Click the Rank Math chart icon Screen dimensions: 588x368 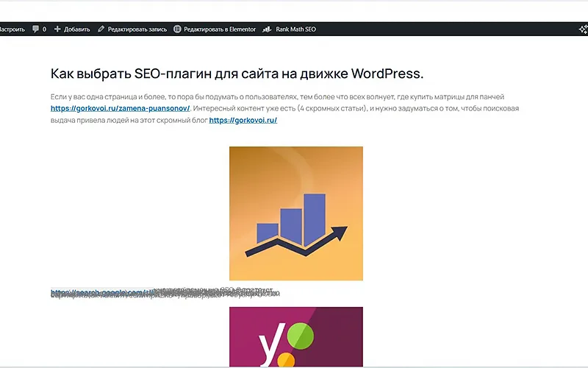pos(267,29)
